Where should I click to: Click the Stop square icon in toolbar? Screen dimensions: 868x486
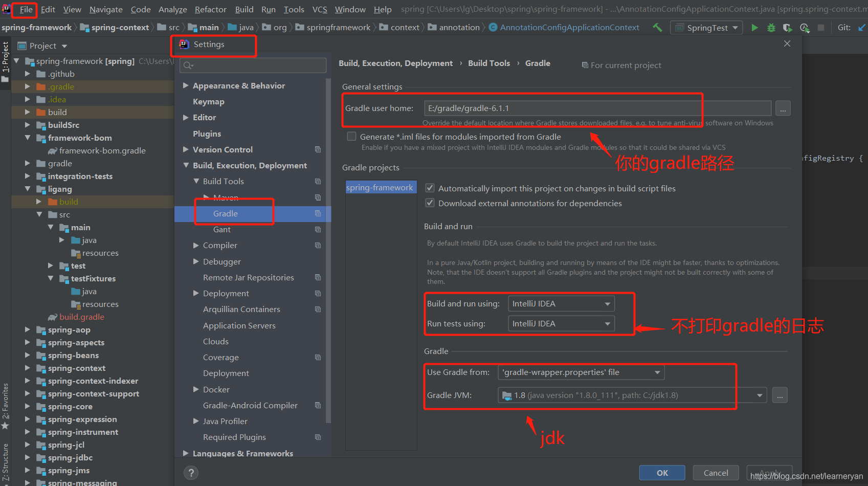[x=821, y=28]
